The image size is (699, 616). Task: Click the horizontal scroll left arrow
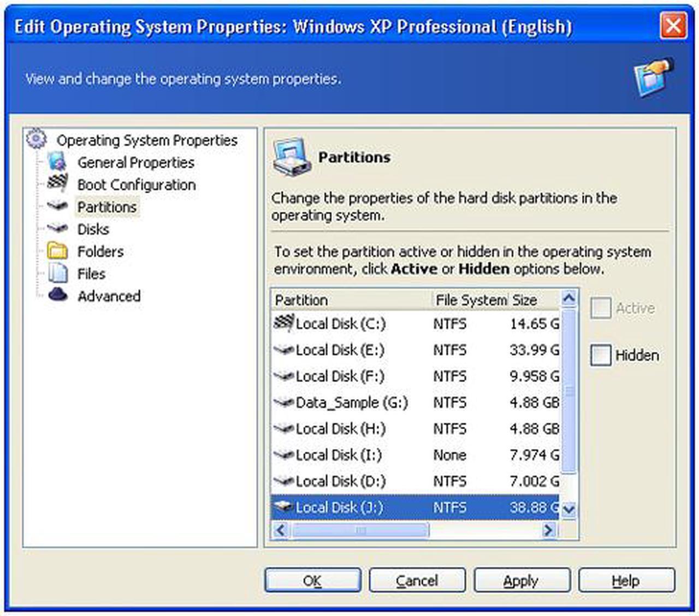point(281,530)
